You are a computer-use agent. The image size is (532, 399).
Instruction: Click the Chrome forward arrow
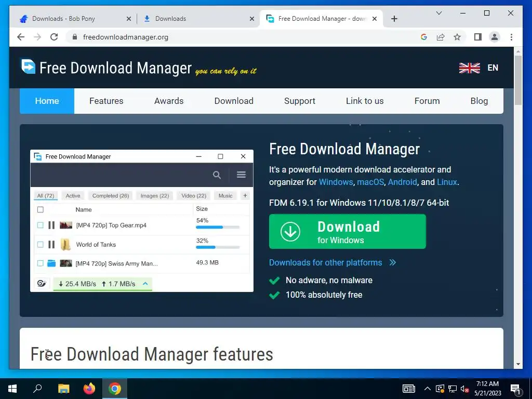(37, 37)
